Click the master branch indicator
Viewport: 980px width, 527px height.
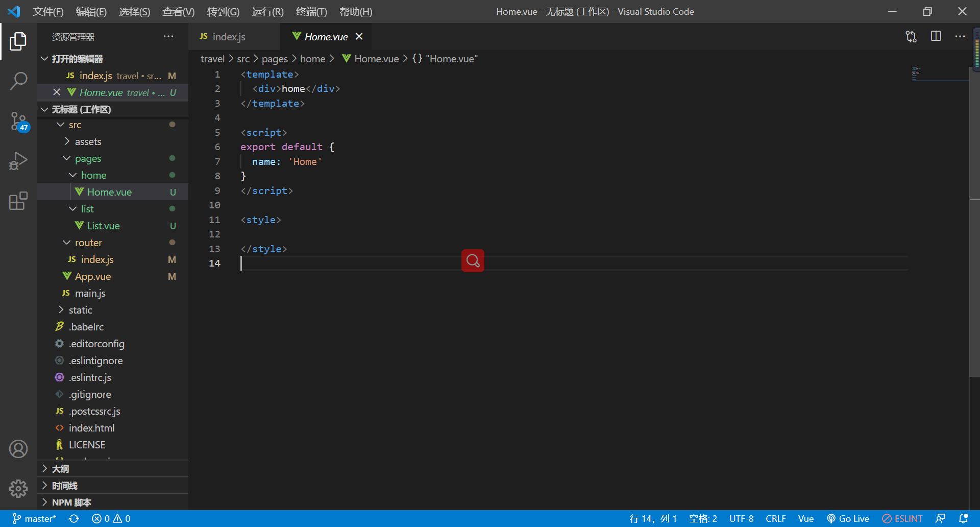(x=34, y=519)
